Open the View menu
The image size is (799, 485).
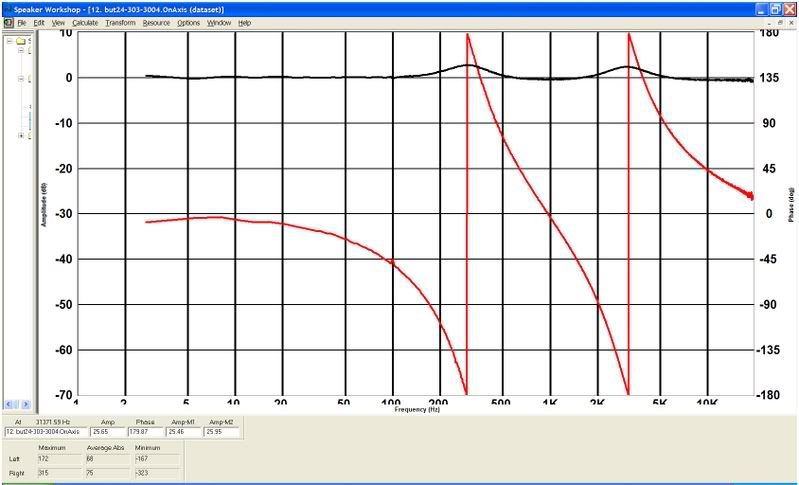coord(58,23)
